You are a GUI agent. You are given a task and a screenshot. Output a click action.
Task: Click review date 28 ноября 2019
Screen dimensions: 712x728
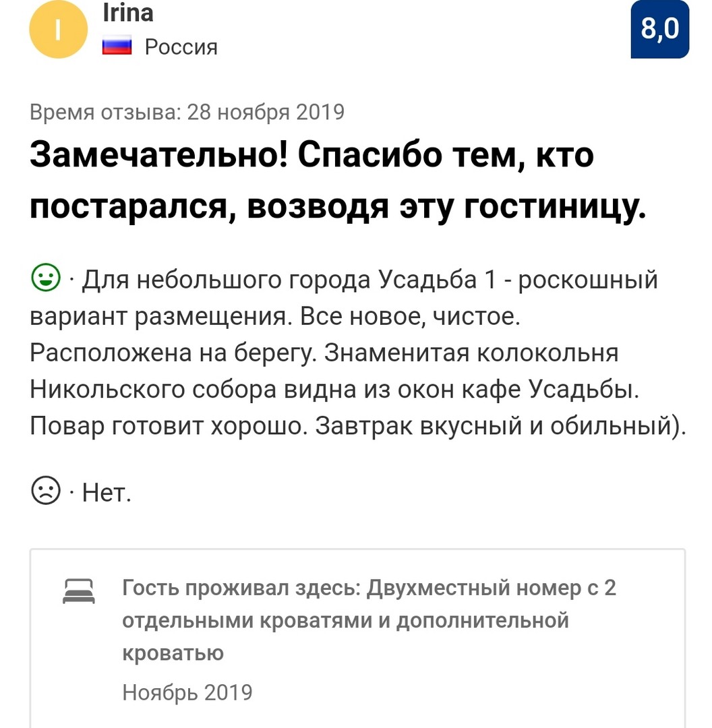coord(266,112)
